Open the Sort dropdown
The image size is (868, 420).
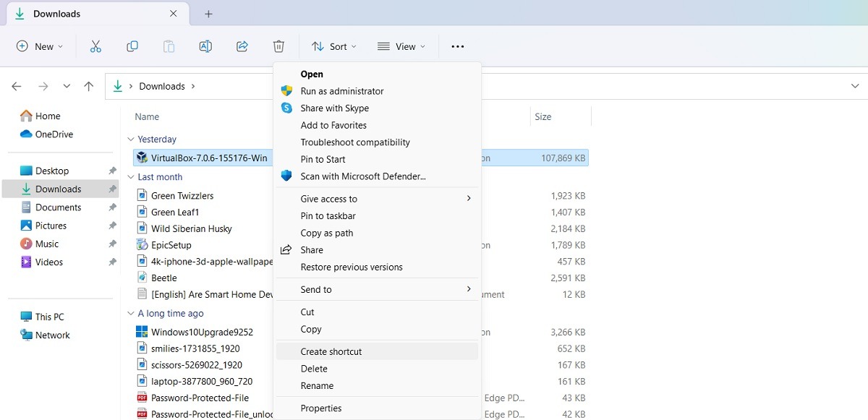coord(333,46)
